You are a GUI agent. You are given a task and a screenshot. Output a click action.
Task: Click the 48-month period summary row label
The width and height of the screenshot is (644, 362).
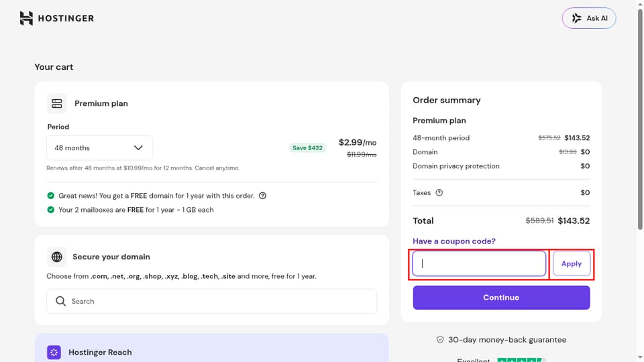(441, 138)
